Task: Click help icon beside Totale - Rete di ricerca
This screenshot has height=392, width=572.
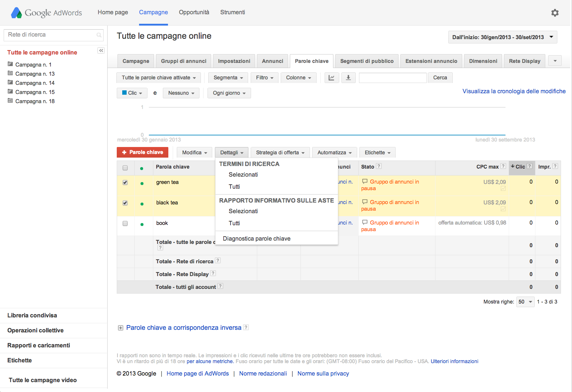Action: point(218,260)
